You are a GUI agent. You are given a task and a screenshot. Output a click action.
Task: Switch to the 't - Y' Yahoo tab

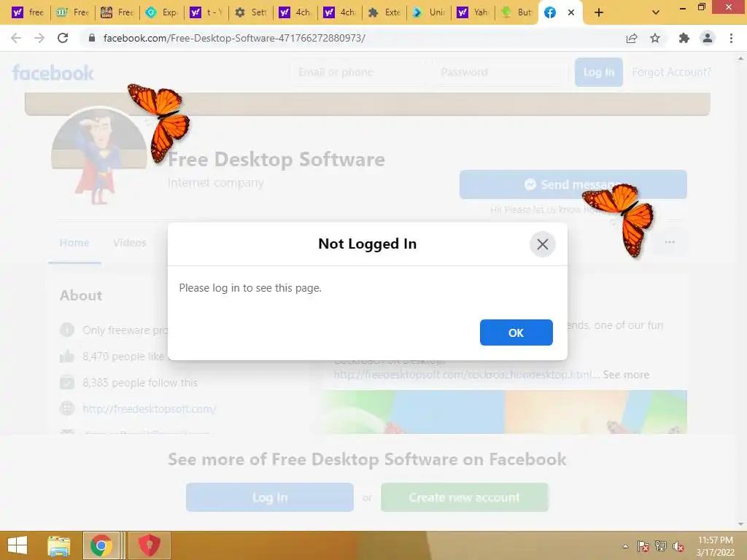tap(206, 12)
